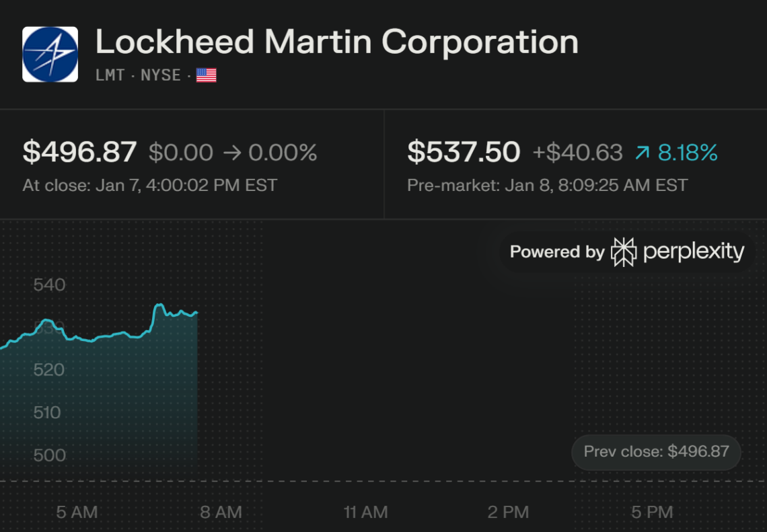Click the Prev close: $496.87 pill

(656, 451)
